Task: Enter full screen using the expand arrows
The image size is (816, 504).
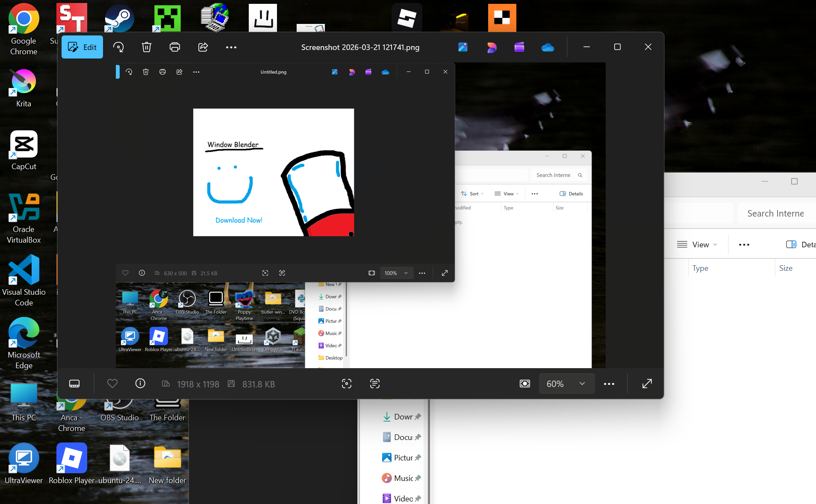Action: (x=647, y=384)
